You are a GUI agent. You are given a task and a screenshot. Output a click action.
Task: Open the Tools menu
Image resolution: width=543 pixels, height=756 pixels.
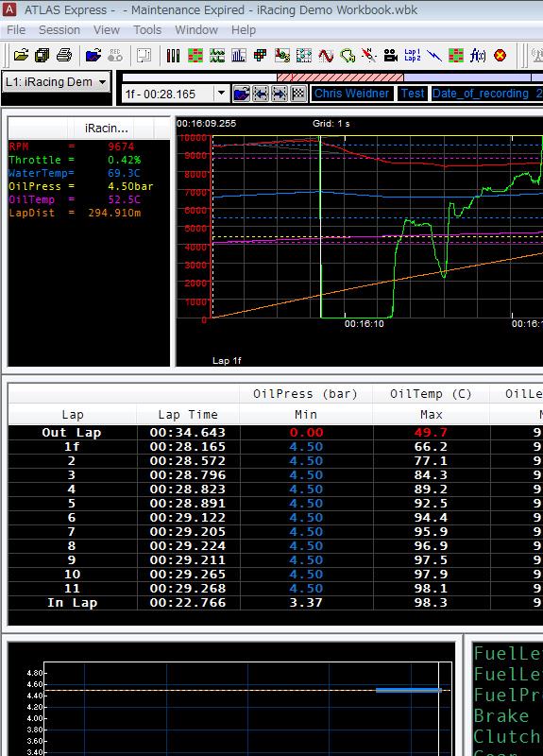point(147,30)
